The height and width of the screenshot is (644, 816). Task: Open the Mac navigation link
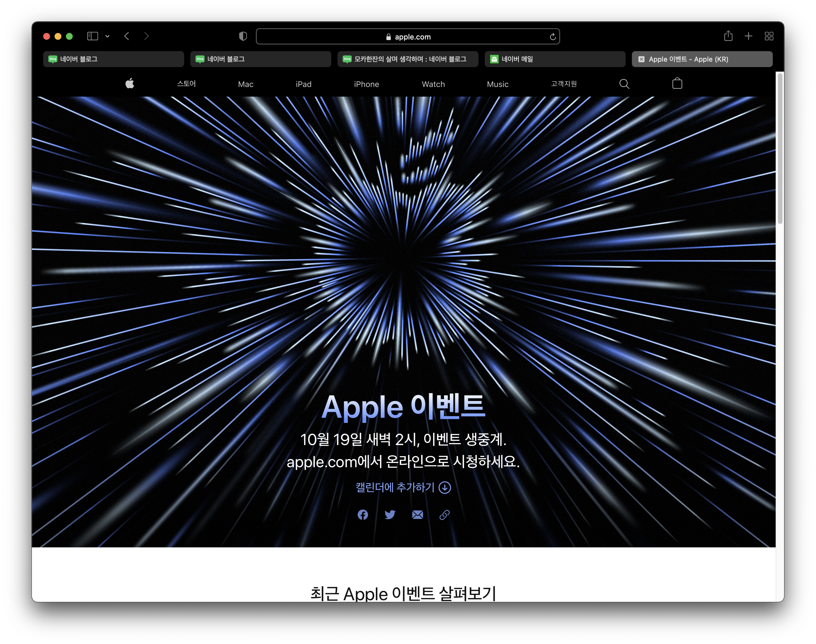[x=245, y=84]
